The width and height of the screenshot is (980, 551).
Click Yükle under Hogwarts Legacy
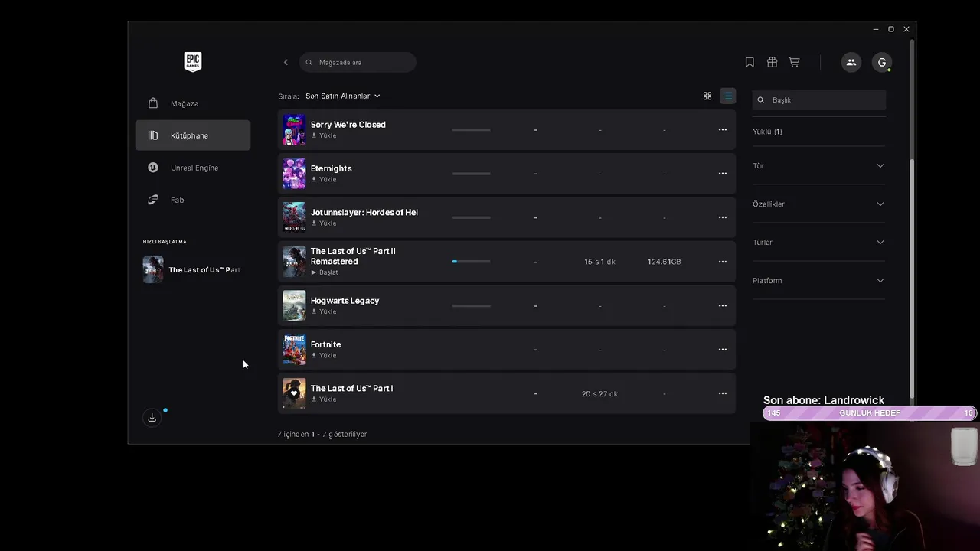323,311
